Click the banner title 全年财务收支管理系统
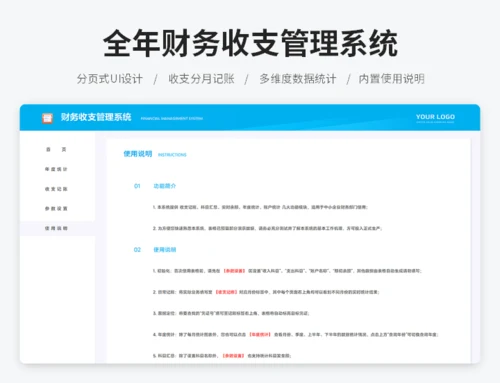The height and width of the screenshot is (383, 500). (250, 43)
